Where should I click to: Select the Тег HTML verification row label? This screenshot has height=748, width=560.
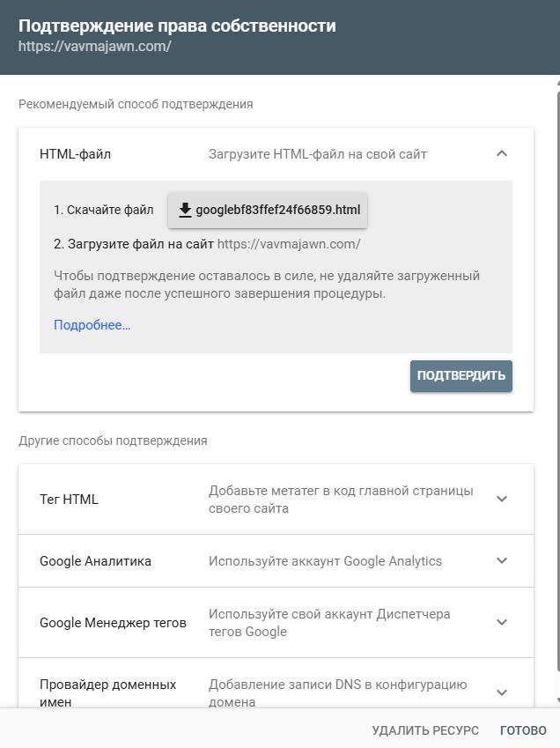pos(69,500)
